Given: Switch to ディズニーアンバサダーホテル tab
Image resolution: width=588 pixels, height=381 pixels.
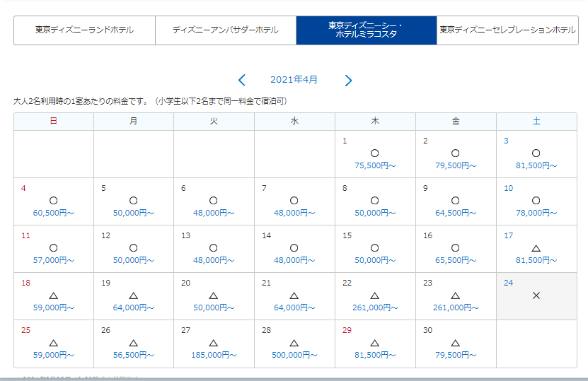Looking at the screenshot, I should pos(226,30).
